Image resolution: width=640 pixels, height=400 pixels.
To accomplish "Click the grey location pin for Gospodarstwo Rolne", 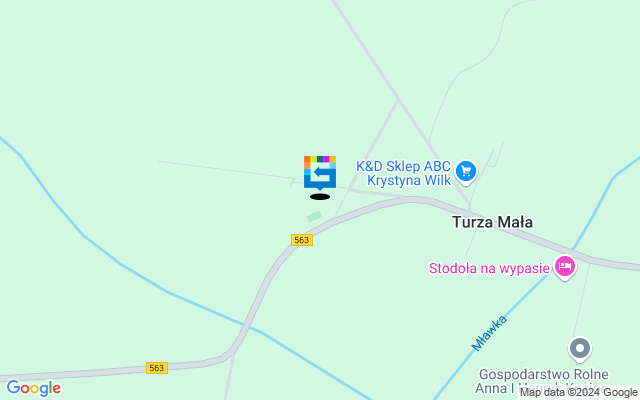I will pos(580,349).
